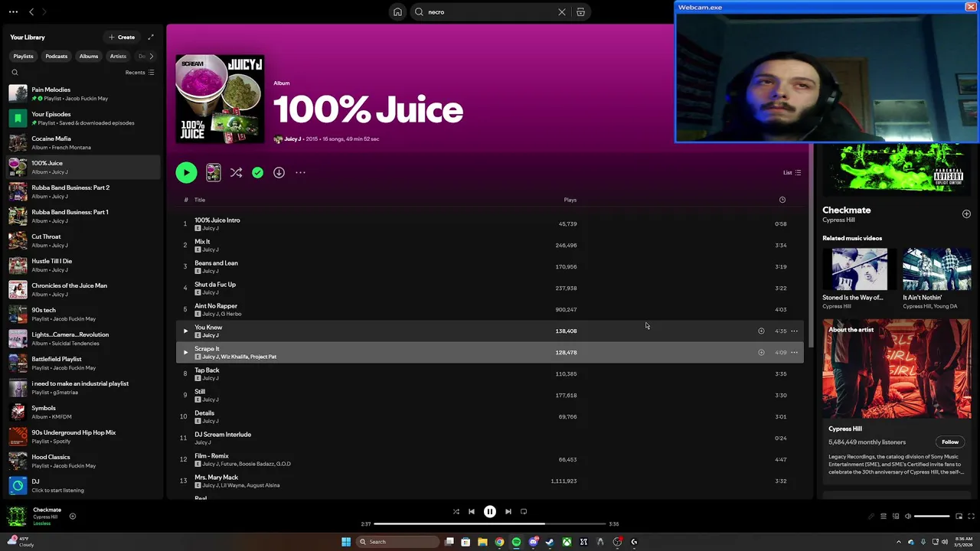This screenshot has height=551, width=980.
Task: Enter full screen mode
Action: pyautogui.click(x=971, y=517)
